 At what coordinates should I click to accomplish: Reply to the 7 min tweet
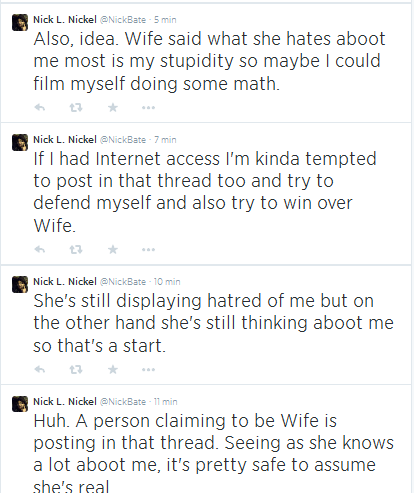point(40,249)
